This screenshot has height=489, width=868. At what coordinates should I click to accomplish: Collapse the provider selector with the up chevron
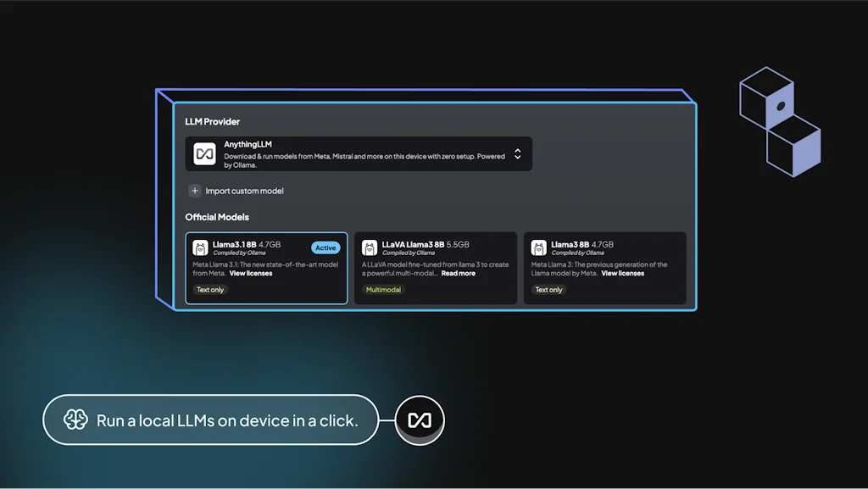tap(519, 151)
